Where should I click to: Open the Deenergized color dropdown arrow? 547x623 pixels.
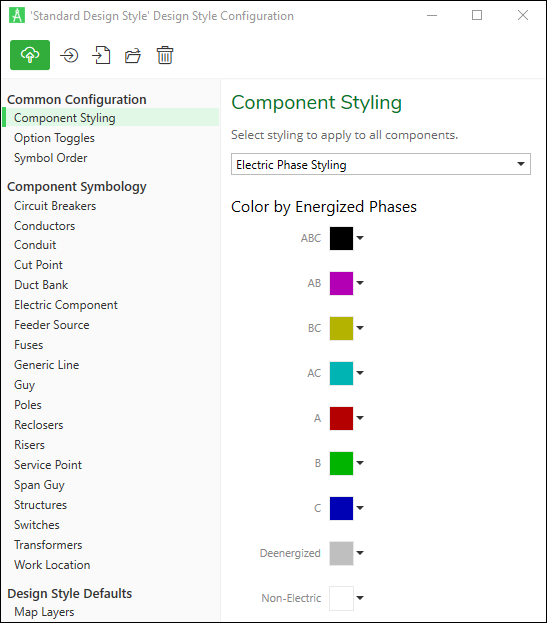(360, 553)
